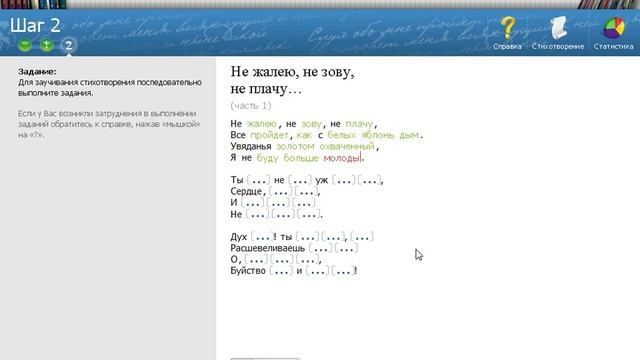The image size is (640, 360).
Task: Go to the first green step circle
Action: 25,44
